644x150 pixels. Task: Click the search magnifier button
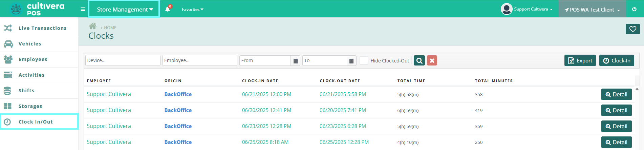pos(419,60)
